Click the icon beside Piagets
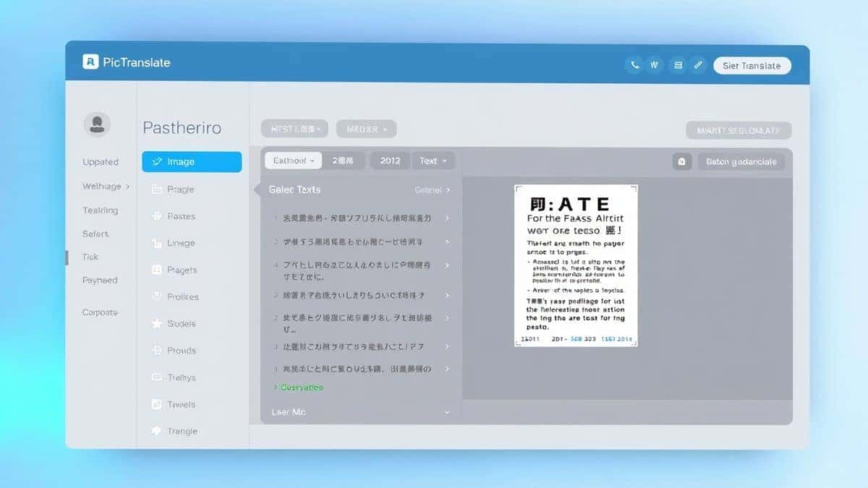The image size is (868, 488). coord(156,270)
